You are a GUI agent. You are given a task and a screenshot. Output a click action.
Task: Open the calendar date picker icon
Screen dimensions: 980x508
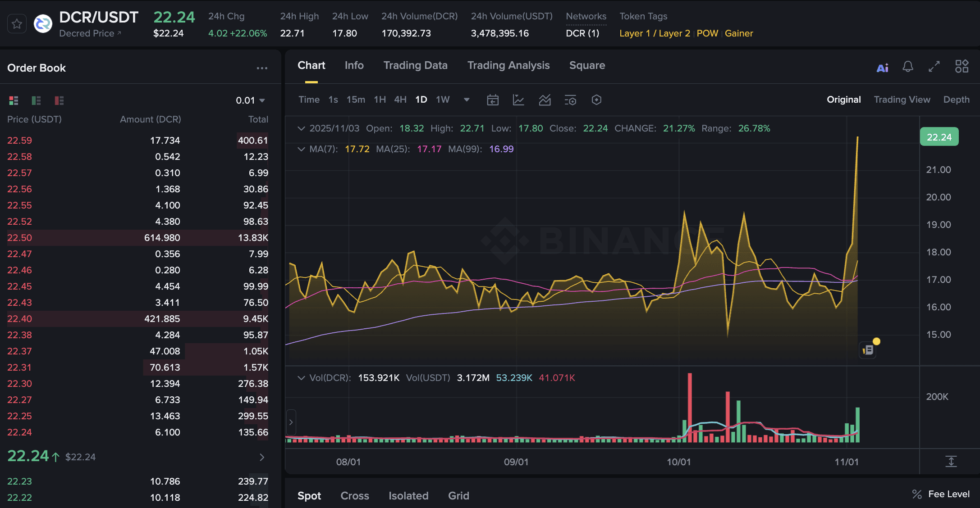[493, 100]
